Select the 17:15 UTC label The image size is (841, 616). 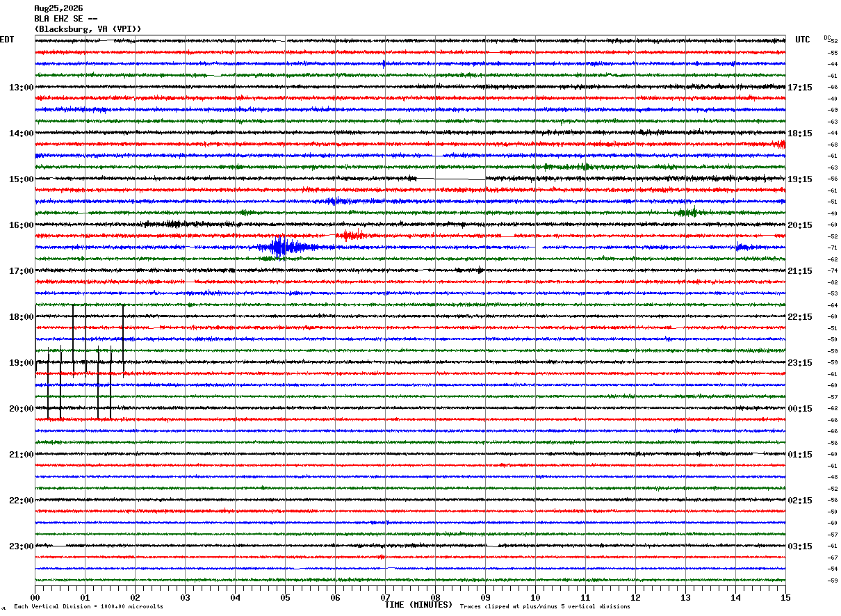(x=800, y=88)
